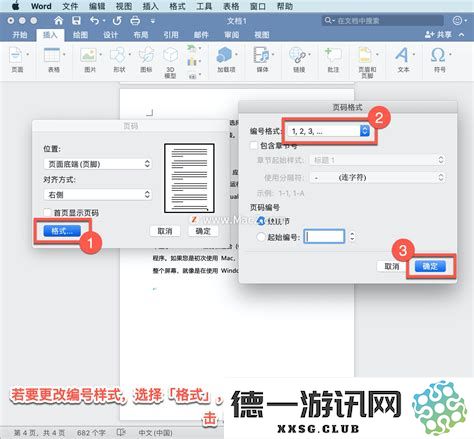Switch to the 开始 ribbon tab

(x=20, y=35)
